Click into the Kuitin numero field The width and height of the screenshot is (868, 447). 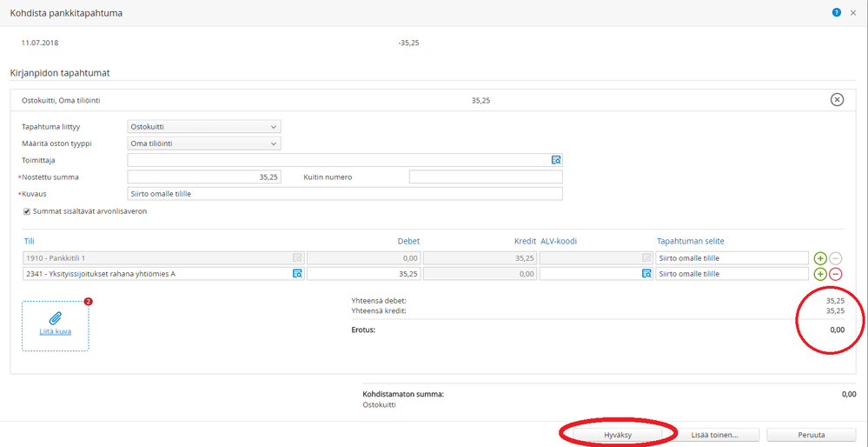pos(486,177)
